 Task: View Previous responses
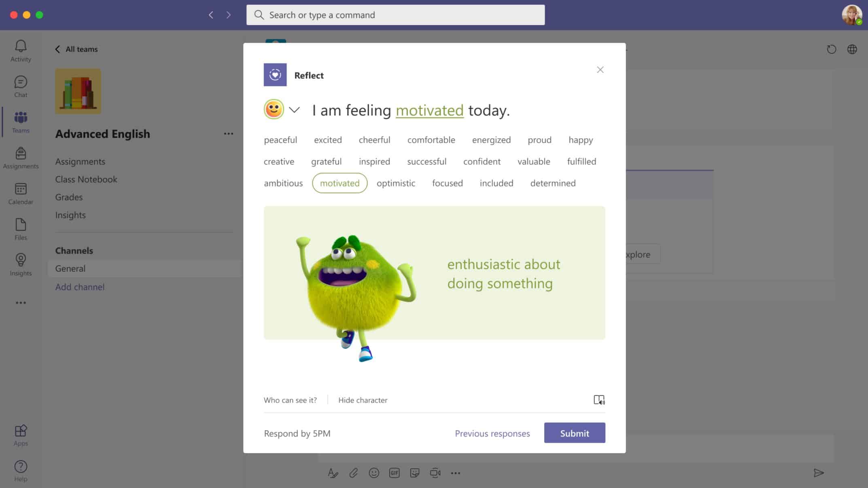tap(492, 433)
